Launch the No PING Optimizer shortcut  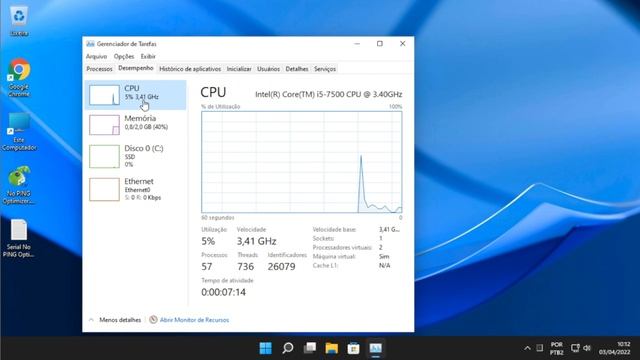[19, 184]
